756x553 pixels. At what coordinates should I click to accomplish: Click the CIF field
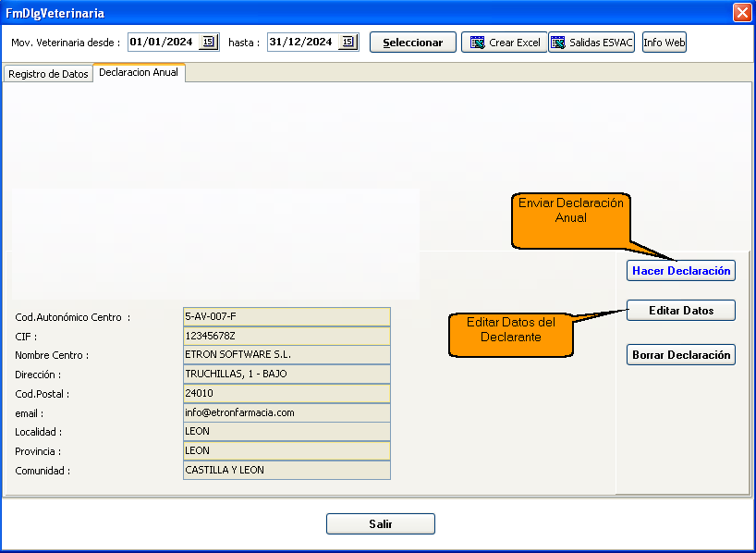pos(287,336)
